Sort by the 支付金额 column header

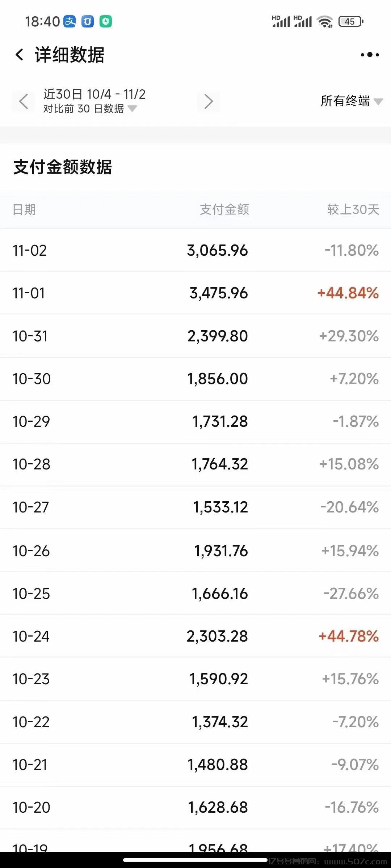[x=224, y=209]
